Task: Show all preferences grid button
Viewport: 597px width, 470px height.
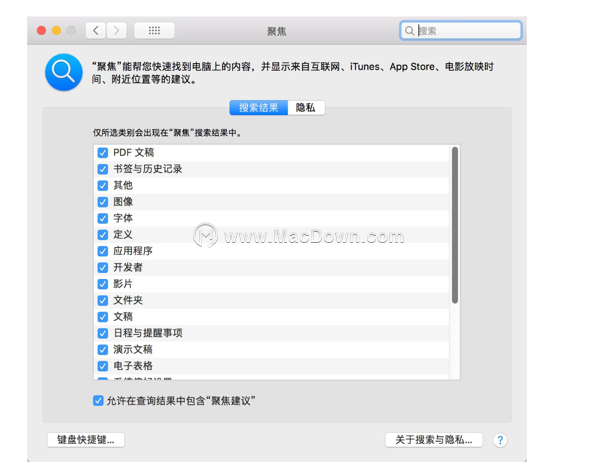Action: [x=154, y=30]
